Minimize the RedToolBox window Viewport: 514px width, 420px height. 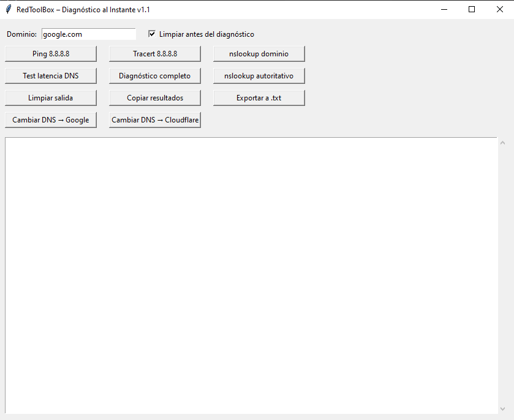[x=444, y=10]
